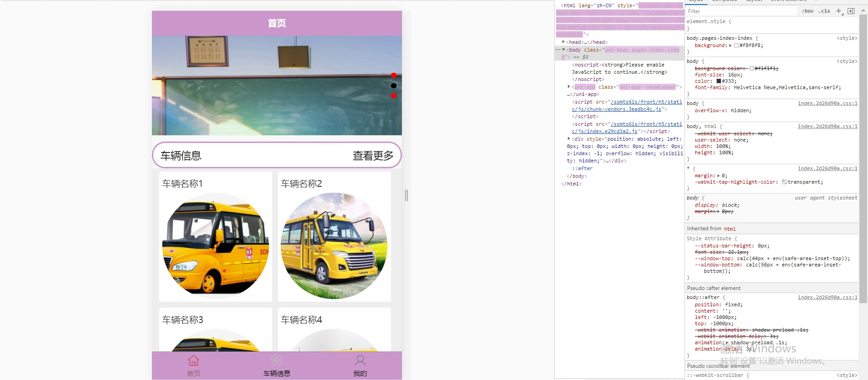Open the #f8f8f8 background color swatch
The height and width of the screenshot is (380, 868).
click(736, 45)
